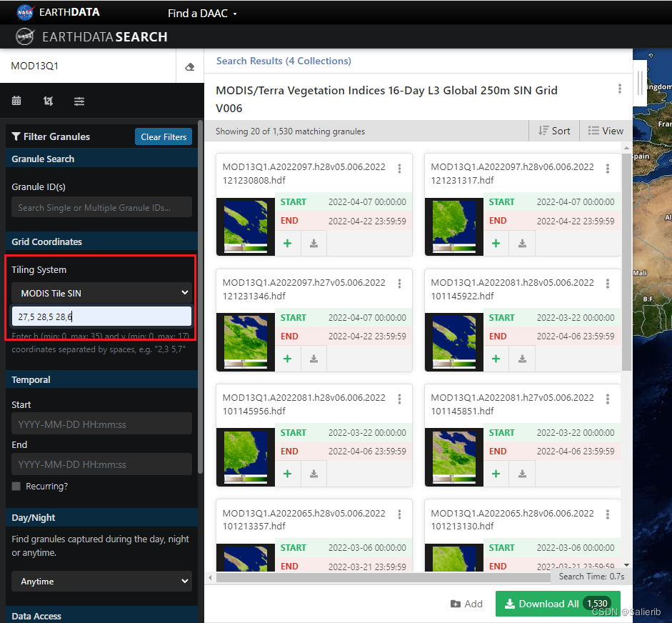Open the Sort menu
672x623 pixels.
pyautogui.click(x=554, y=131)
